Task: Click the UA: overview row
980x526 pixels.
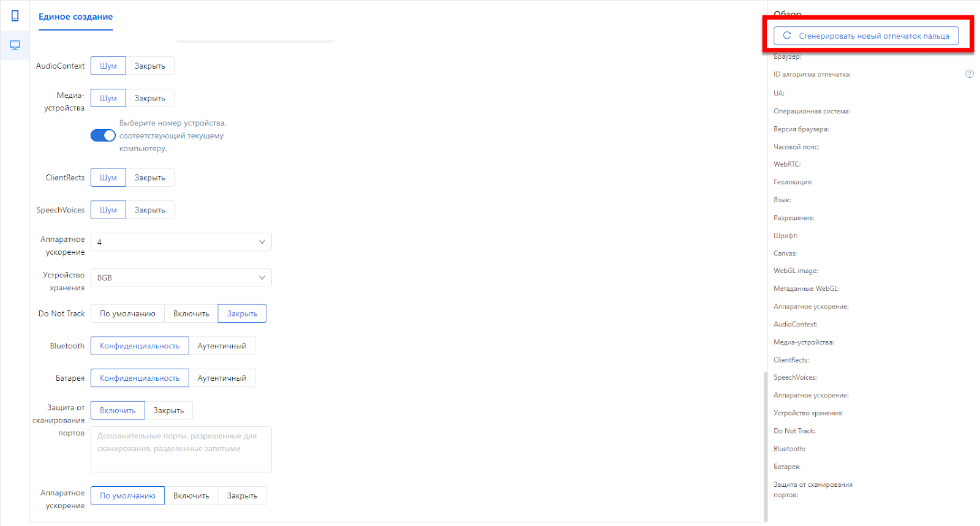Action: (x=779, y=93)
